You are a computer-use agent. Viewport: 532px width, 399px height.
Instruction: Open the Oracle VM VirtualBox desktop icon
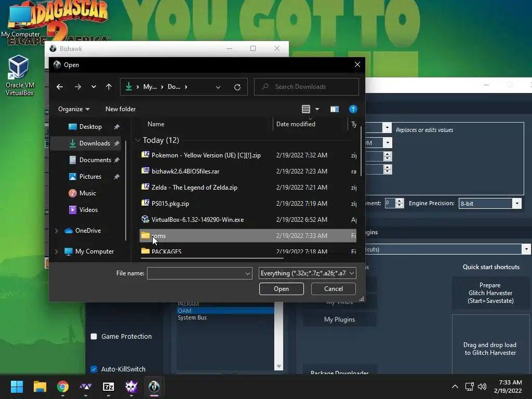[19, 75]
